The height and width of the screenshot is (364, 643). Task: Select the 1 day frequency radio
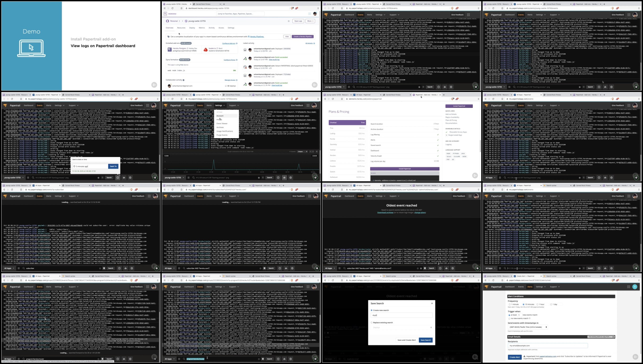(551, 304)
